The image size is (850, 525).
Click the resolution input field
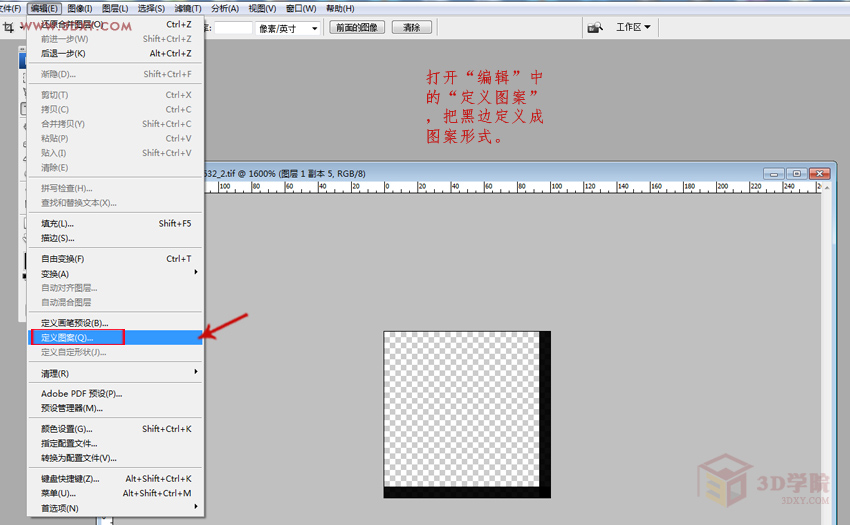[x=233, y=28]
